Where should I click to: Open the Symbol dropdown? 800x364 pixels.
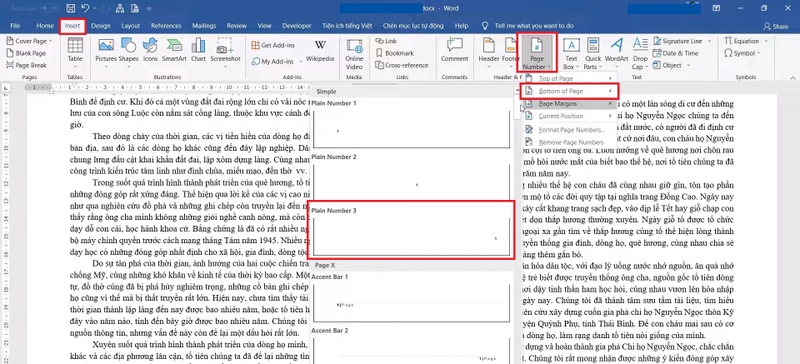tap(742, 53)
